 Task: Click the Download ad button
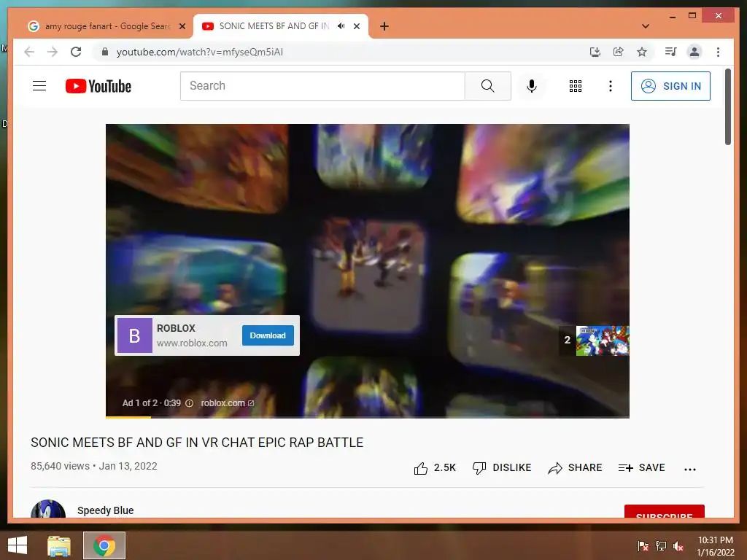click(x=268, y=335)
